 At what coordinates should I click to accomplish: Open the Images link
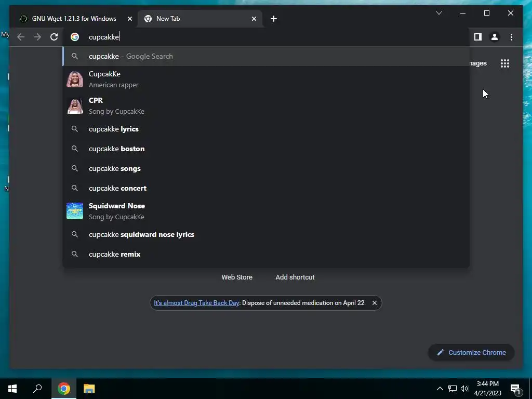click(x=478, y=63)
